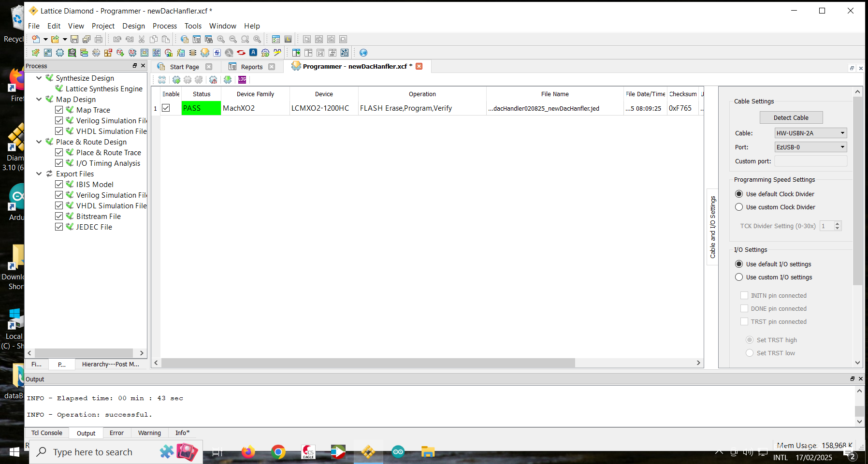The height and width of the screenshot is (464, 868).
Task: Click the Run play process toolbar icon
Action: tap(307, 39)
